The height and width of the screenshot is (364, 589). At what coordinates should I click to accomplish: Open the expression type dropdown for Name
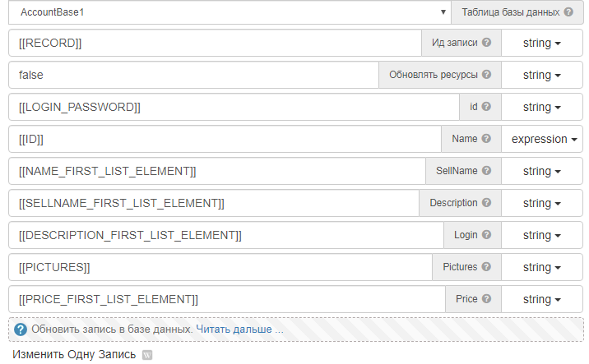click(541, 139)
